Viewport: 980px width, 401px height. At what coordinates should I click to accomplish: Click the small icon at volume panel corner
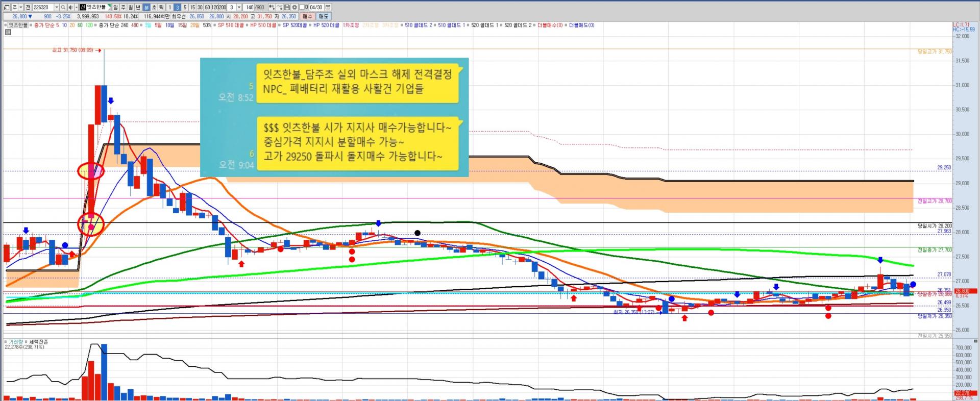coord(976,341)
